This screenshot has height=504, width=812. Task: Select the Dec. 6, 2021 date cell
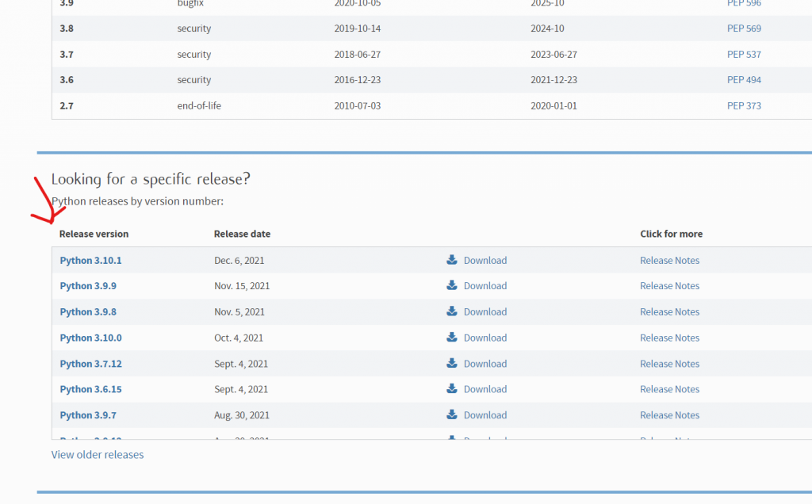pyautogui.click(x=239, y=260)
